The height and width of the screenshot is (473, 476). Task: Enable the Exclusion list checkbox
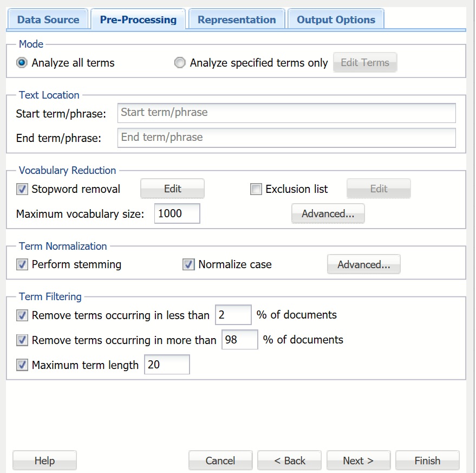[256, 189]
